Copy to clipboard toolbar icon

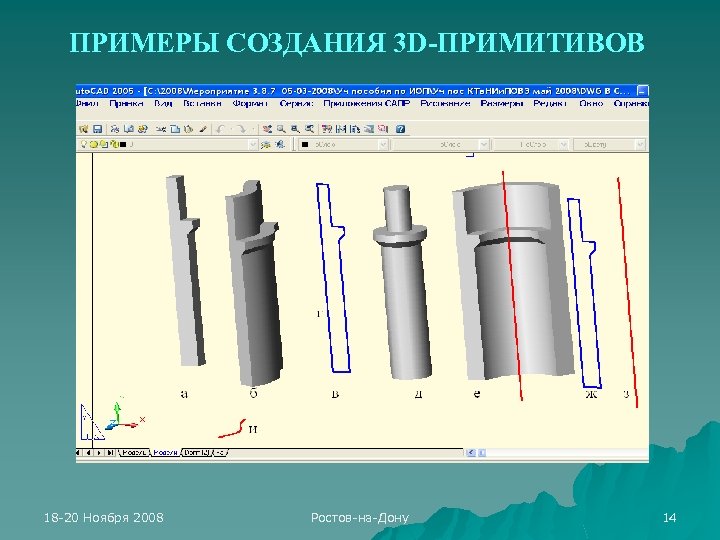point(175,129)
